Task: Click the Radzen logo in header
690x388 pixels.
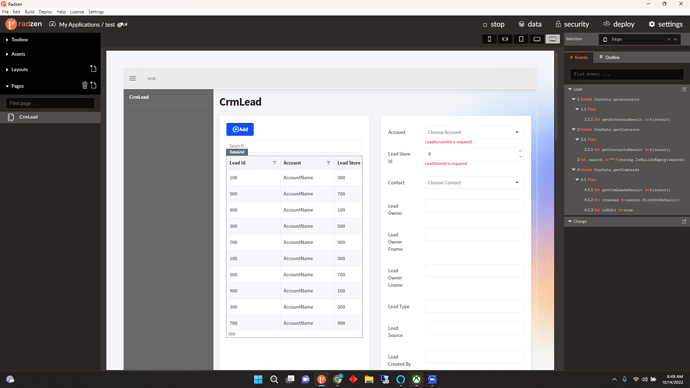Action: [24, 24]
